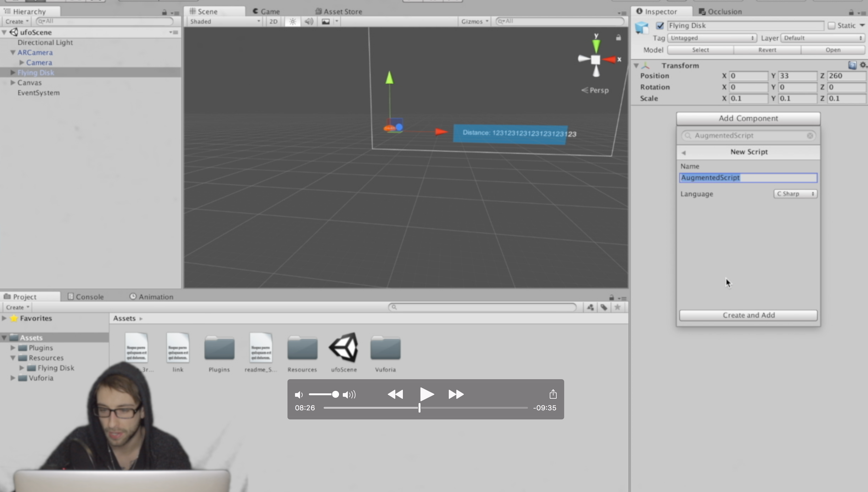
Task: Click Create and Add button
Action: pos(748,315)
